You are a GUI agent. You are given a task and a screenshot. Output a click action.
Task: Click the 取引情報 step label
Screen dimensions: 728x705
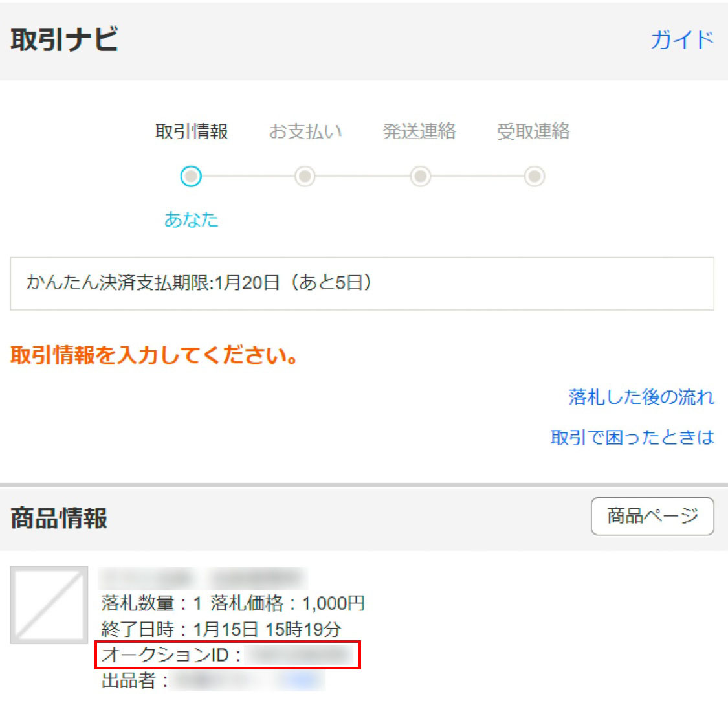pyautogui.click(x=192, y=131)
